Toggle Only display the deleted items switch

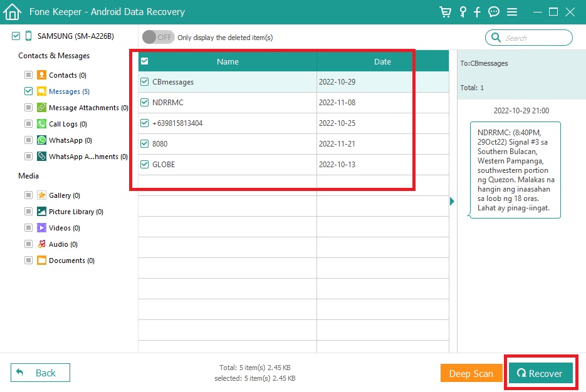point(157,37)
